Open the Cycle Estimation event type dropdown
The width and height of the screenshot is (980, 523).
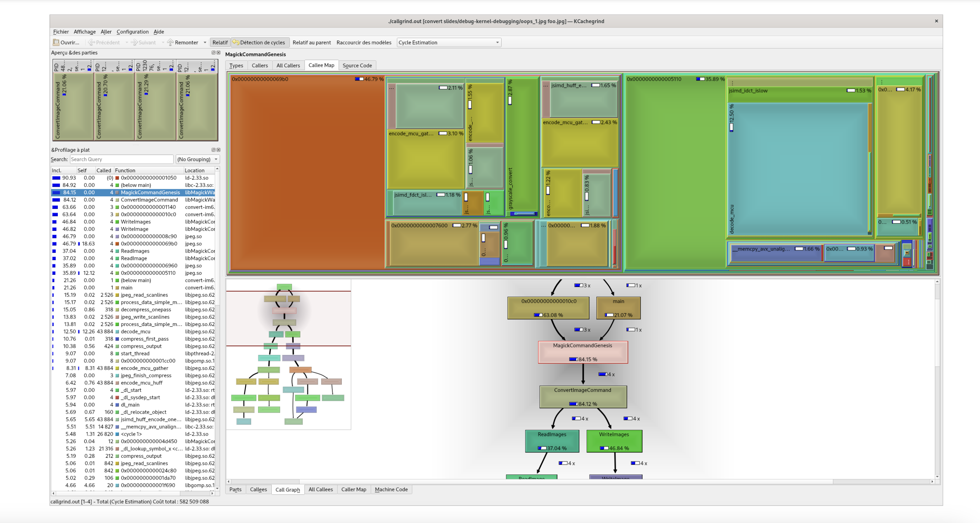449,42
